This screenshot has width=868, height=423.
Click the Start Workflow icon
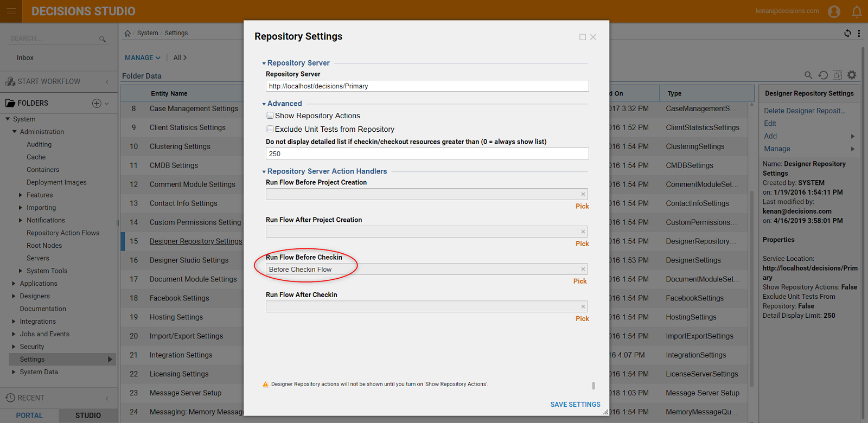pos(10,81)
